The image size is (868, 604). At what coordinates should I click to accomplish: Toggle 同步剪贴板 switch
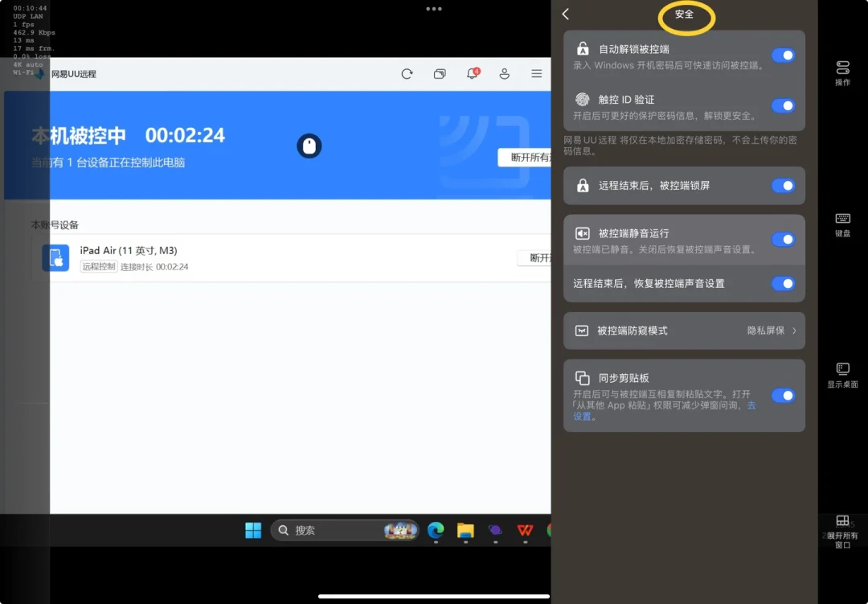click(784, 396)
